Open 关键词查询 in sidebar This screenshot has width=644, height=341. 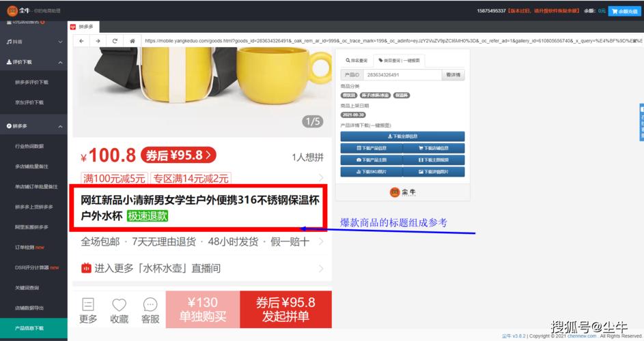(x=27, y=288)
